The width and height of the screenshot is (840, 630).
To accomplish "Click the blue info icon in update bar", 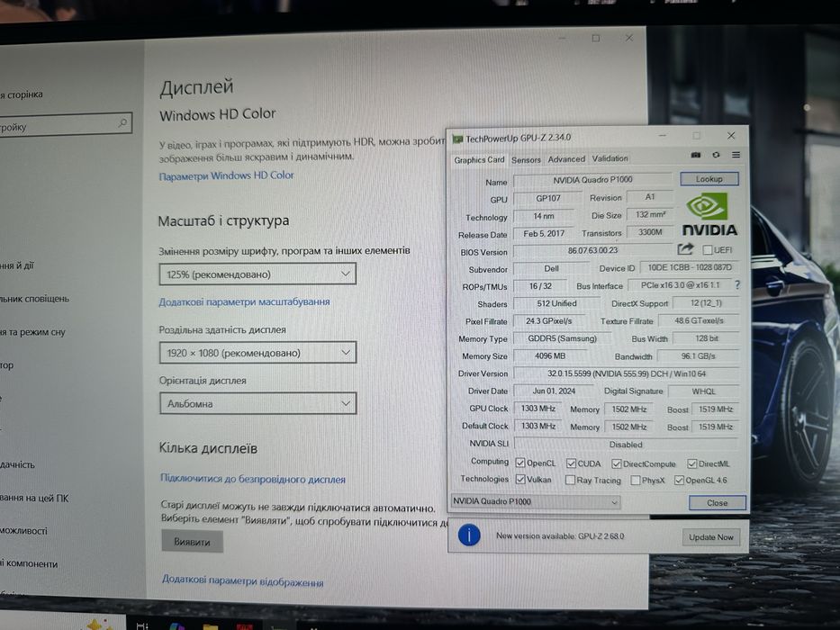I will 469,535.
